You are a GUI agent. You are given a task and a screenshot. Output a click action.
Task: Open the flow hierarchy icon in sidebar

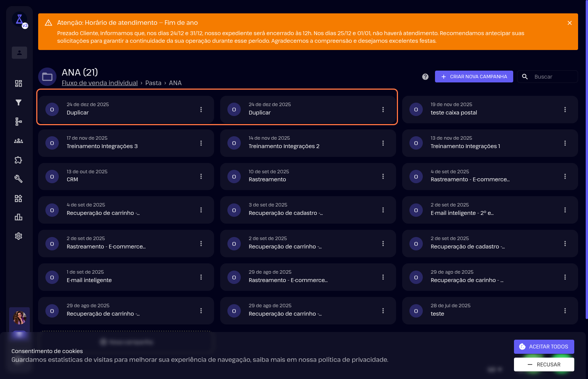point(18,121)
